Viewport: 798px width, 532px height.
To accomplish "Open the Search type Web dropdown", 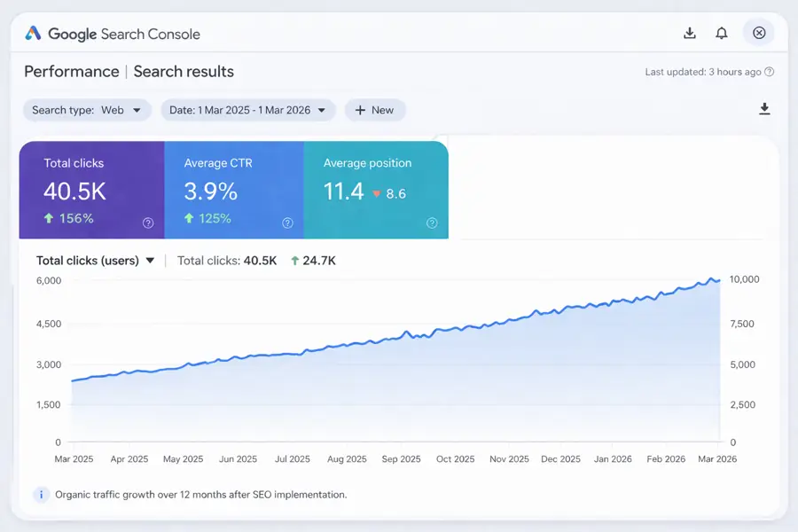I will (x=86, y=110).
